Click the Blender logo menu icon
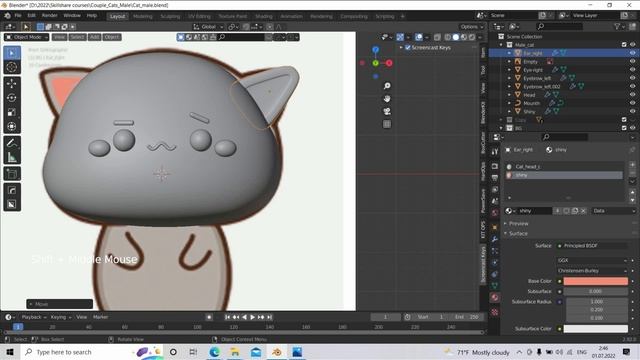Image resolution: width=640 pixels, height=360 pixels. 7,16
